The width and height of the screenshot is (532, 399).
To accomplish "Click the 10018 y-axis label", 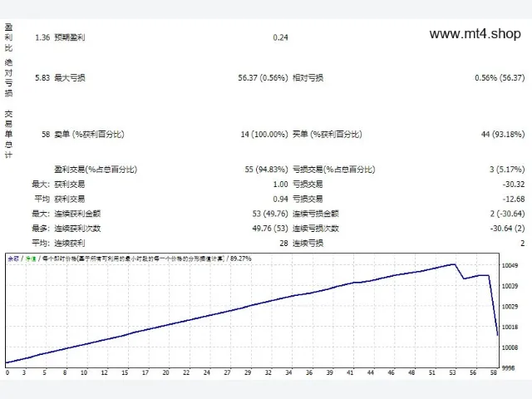I will 510,327.
